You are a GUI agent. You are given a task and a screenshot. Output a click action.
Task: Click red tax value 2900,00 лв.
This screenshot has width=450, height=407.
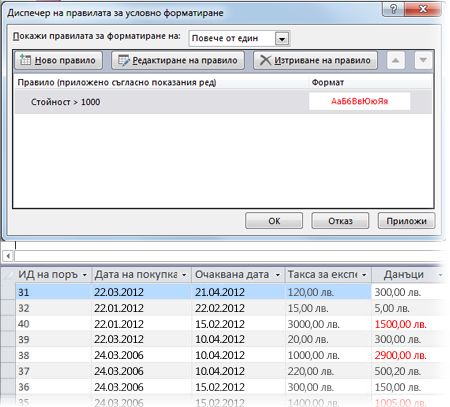tap(400, 355)
